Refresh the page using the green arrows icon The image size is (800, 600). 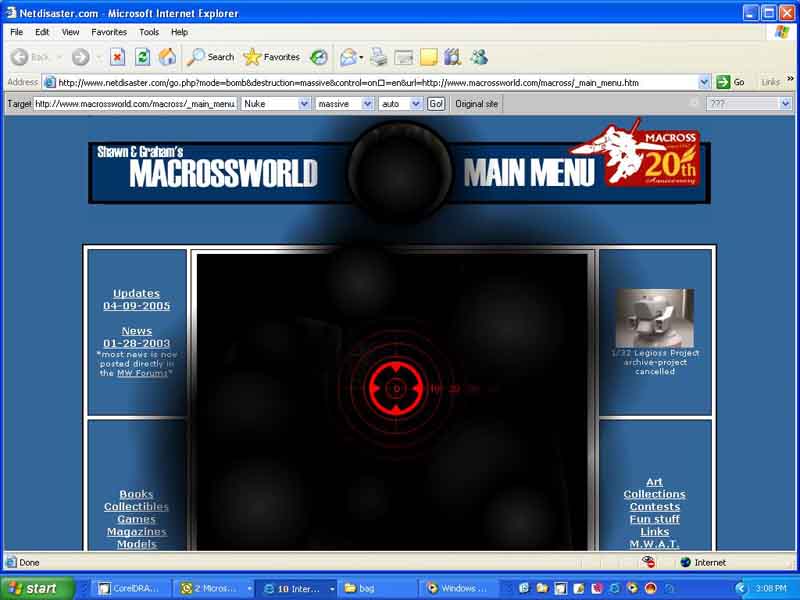(x=142, y=57)
